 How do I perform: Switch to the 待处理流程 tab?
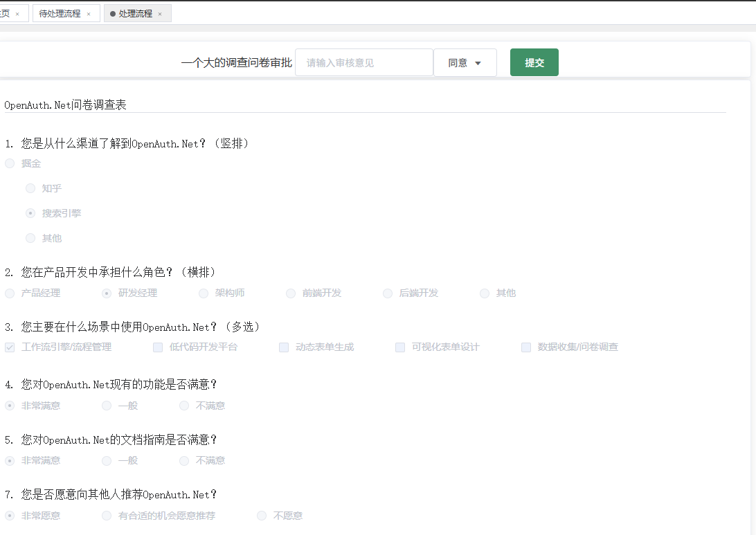pos(60,13)
